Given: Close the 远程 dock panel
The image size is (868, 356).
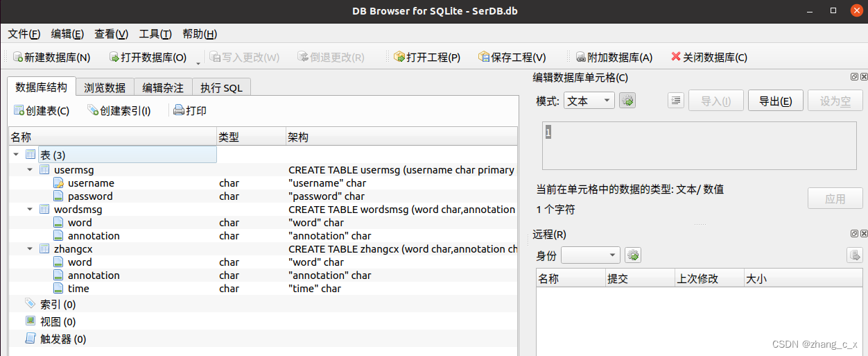Looking at the screenshot, I should 863,234.
